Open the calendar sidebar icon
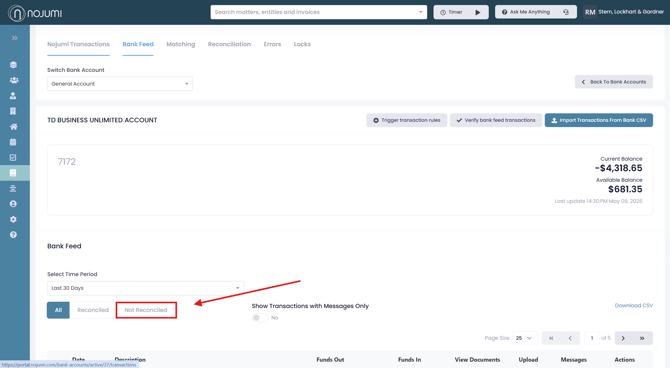The width and height of the screenshot is (670, 368). pyautogui.click(x=13, y=142)
